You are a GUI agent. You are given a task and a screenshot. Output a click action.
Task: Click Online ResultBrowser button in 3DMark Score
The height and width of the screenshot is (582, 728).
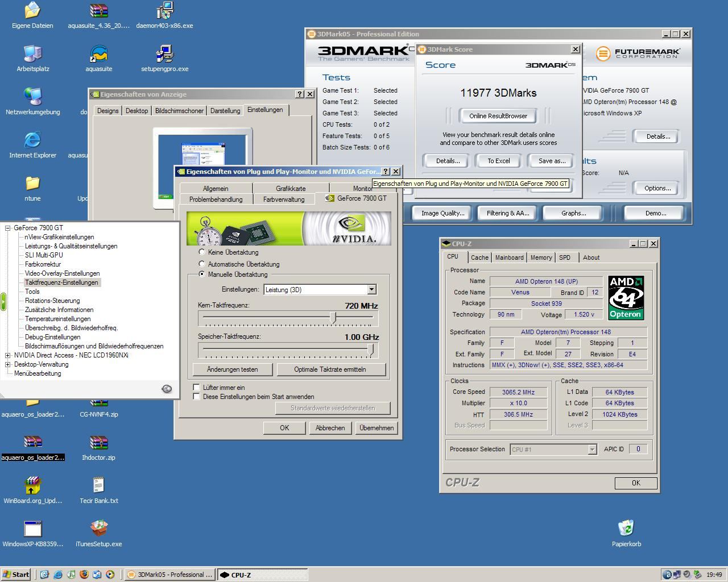coord(498,116)
